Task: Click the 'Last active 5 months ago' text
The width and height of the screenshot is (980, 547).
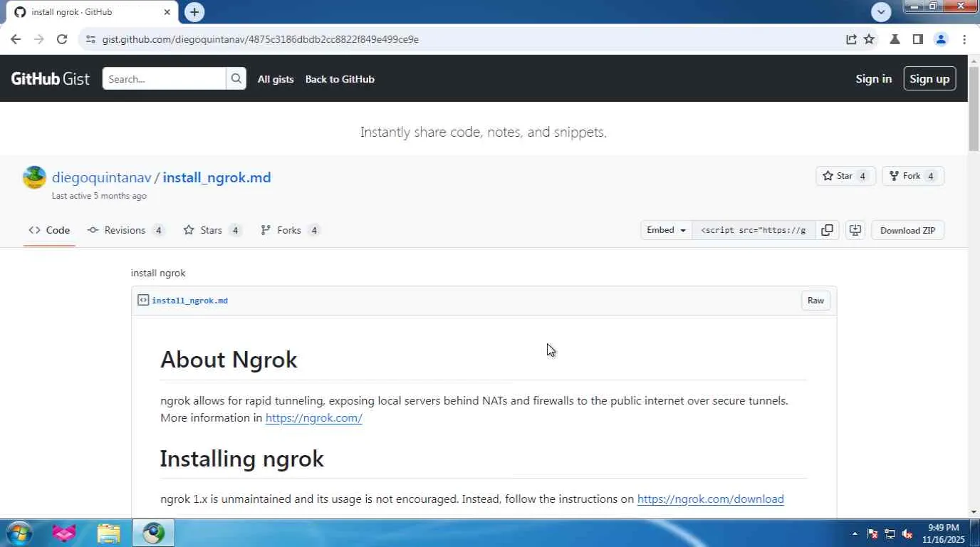Action: point(99,196)
